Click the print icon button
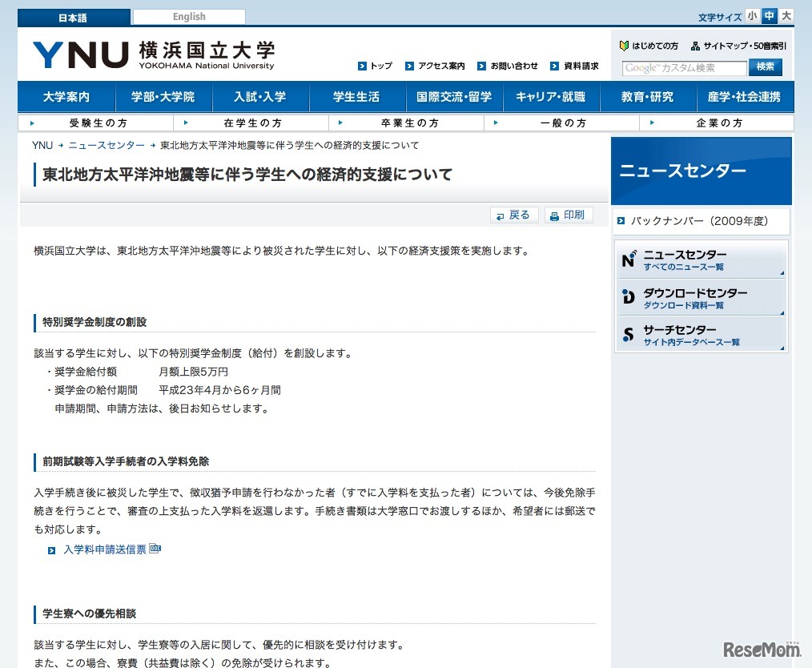 pyautogui.click(x=553, y=215)
